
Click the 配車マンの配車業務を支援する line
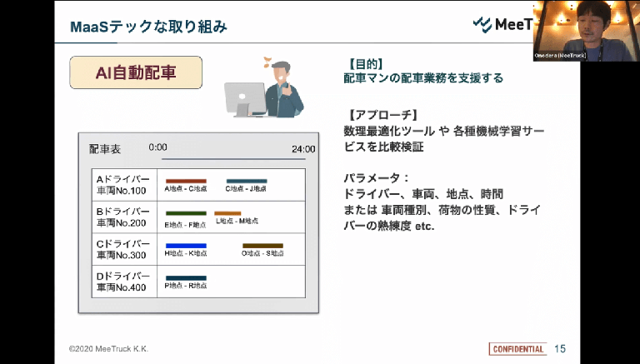(423, 78)
